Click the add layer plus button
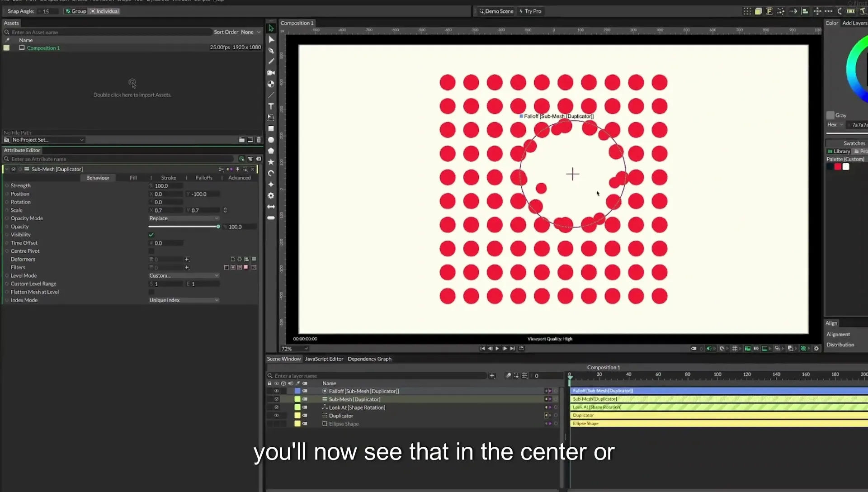Image resolution: width=868 pixels, height=492 pixels. [x=492, y=376]
